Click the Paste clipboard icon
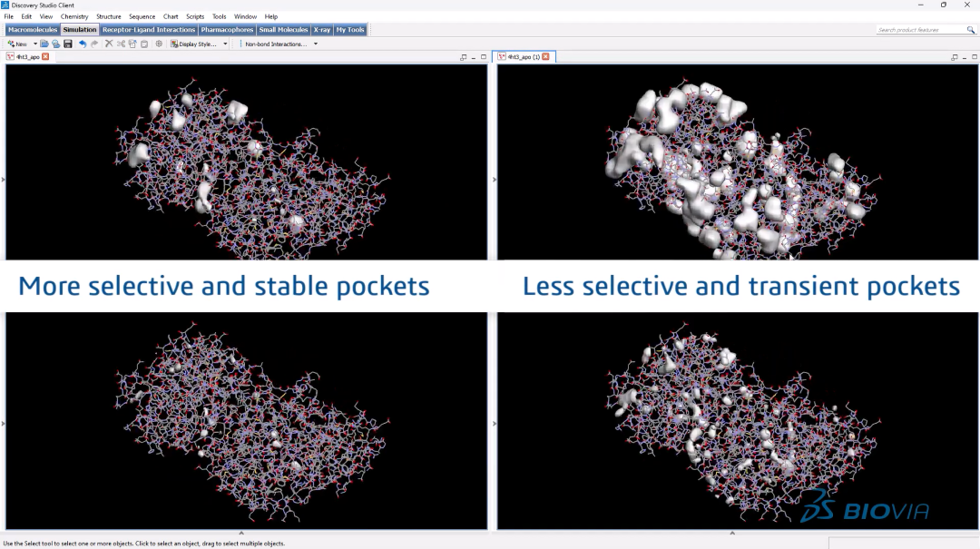This screenshot has height=549, width=980. click(144, 44)
